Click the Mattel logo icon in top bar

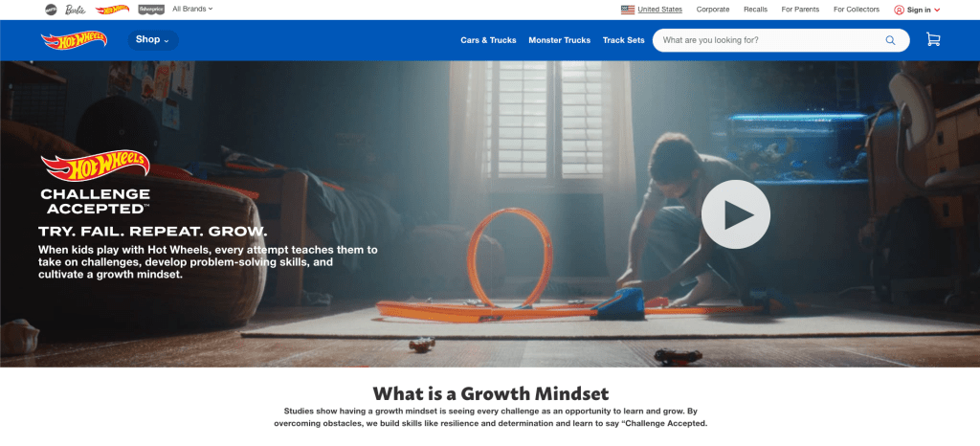[51, 10]
